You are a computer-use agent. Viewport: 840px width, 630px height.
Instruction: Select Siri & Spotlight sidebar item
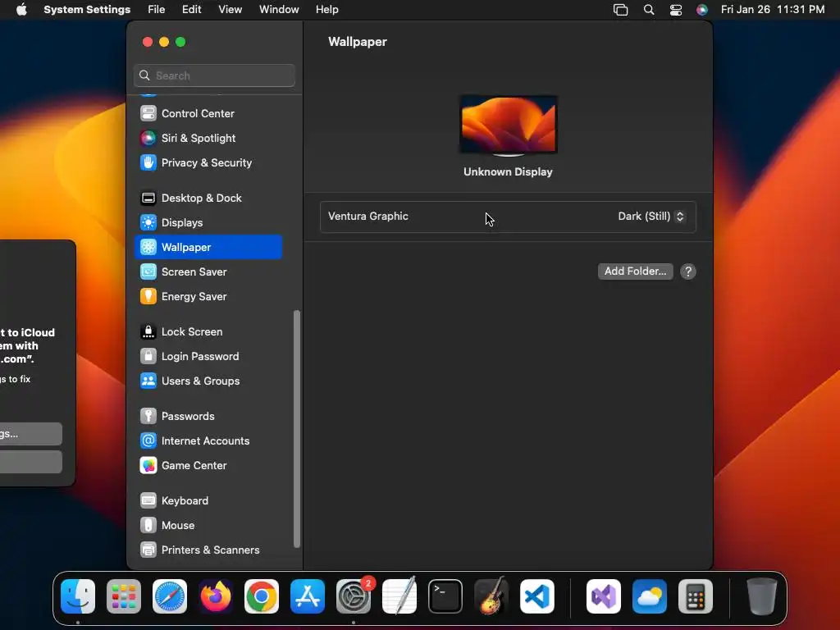pyautogui.click(x=208, y=138)
